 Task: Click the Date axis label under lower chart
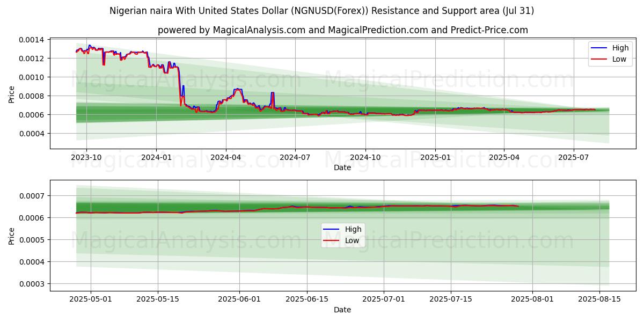pos(342,310)
